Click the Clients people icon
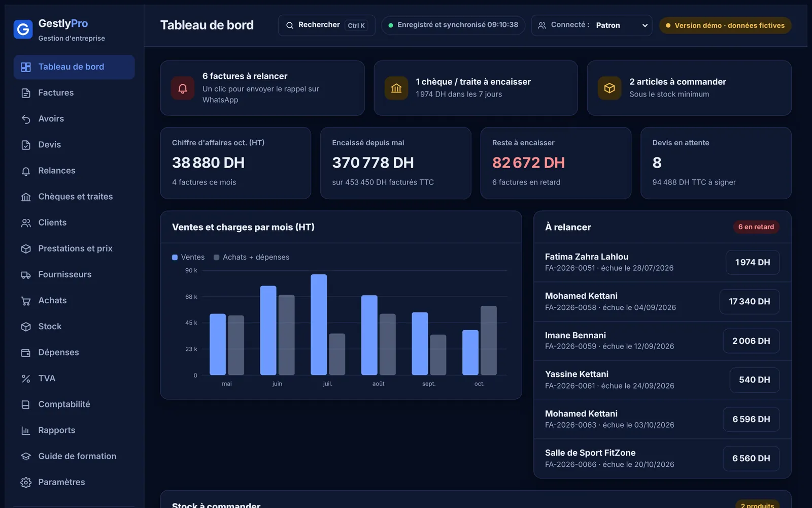The width and height of the screenshot is (812, 508). [x=26, y=223]
